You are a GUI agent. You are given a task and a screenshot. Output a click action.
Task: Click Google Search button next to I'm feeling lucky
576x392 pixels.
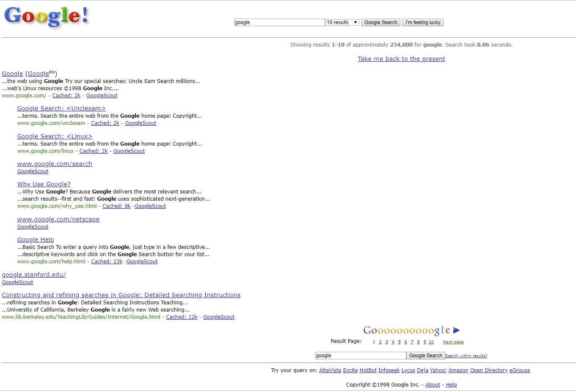tap(381, 22)
